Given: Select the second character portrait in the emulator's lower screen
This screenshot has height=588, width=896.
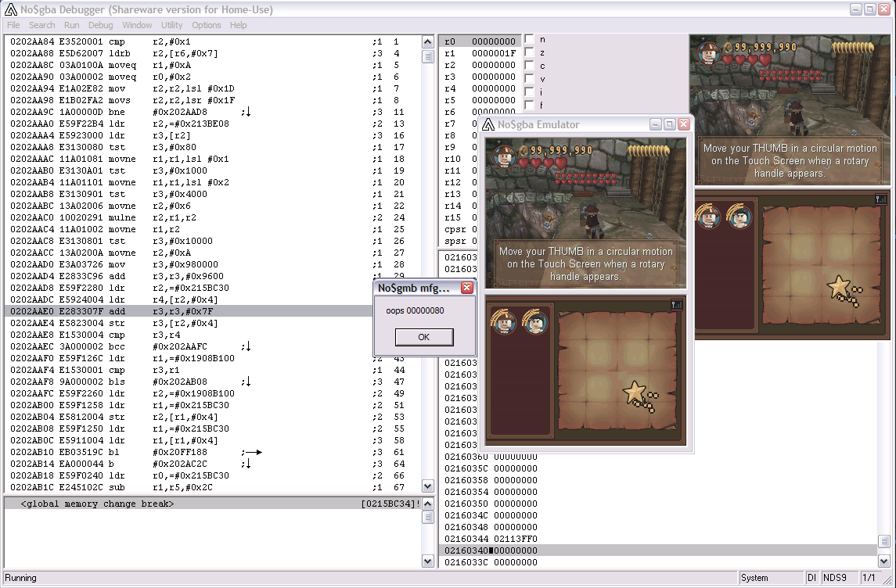Looking at the screenshot, I should (536, 321).
